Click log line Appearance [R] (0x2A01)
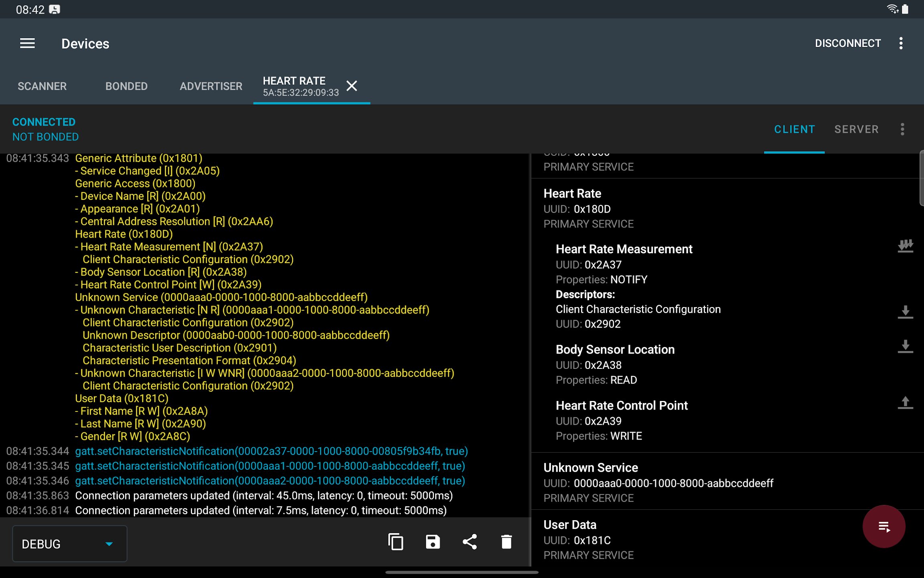924x578 pixels. pos(137,209)
